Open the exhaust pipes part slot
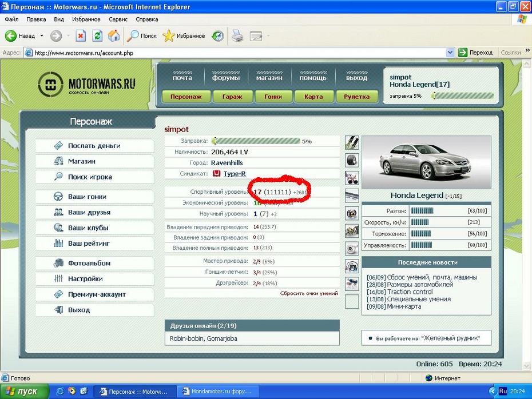This screenshot has height=399, width=532. 352,178
